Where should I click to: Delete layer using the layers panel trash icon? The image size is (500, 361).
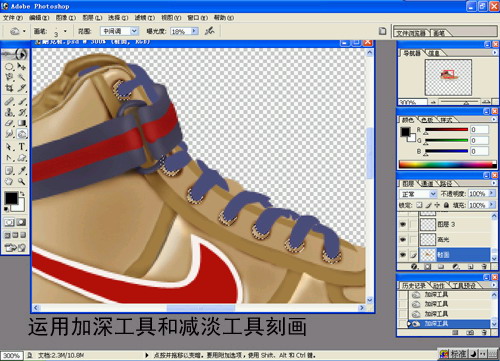(x=484, y=266)
